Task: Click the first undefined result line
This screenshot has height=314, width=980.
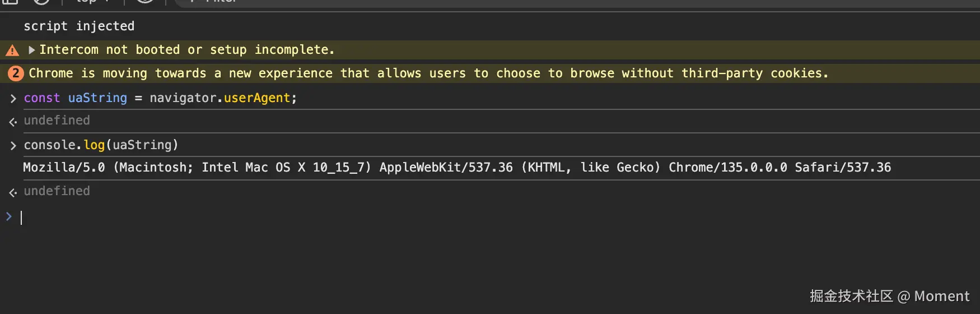Action: click(x=57, y=121)
